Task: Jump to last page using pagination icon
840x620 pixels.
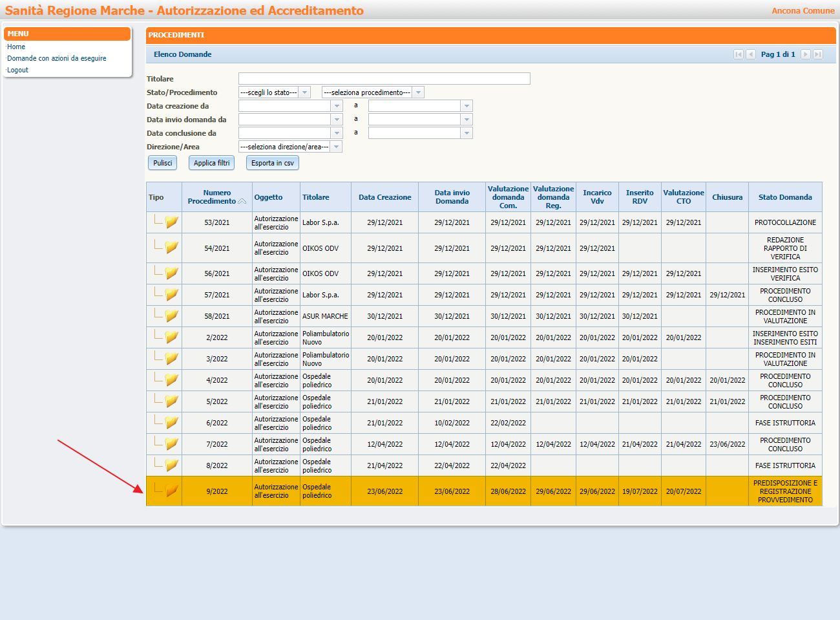Action: click(x=817, y=54)
